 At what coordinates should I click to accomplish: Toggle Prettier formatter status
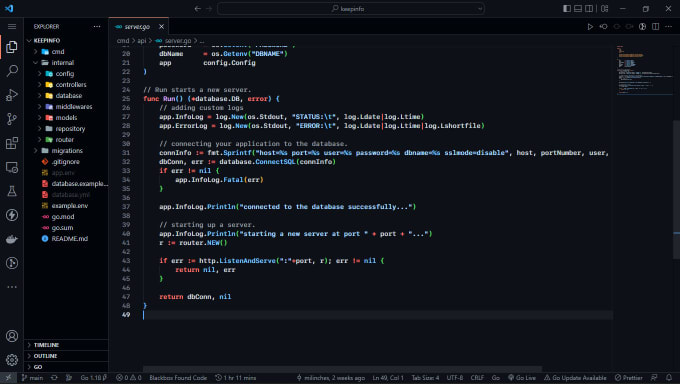point(628,378)
